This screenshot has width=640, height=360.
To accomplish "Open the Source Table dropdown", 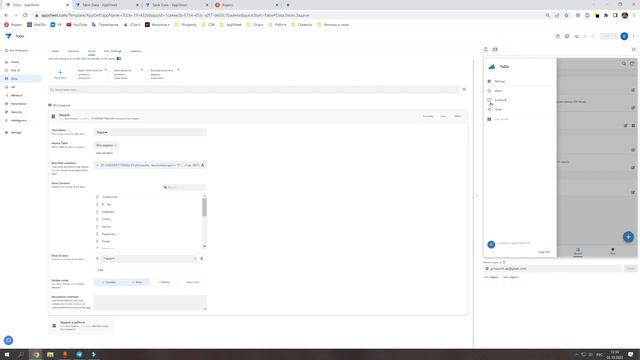I will click(106, 145).
